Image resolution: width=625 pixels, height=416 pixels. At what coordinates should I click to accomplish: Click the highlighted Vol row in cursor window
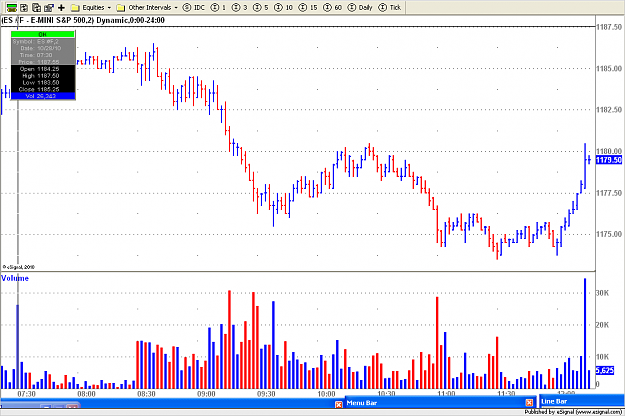43,96
